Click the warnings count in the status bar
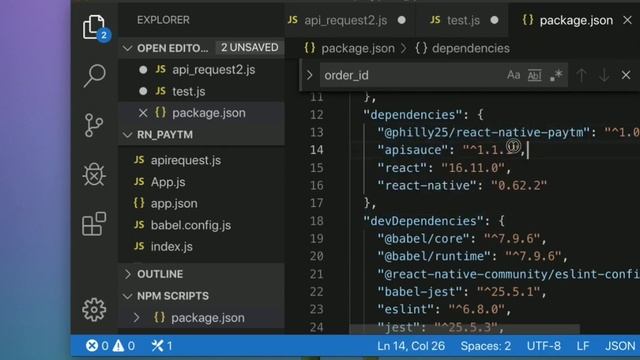The image size is (640, 360). 124,346
